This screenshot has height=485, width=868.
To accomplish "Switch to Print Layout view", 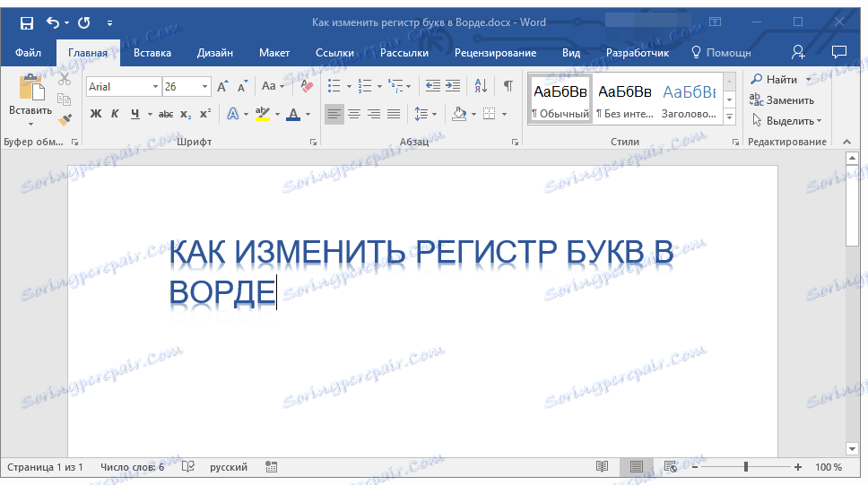I will tap(637, 467).
